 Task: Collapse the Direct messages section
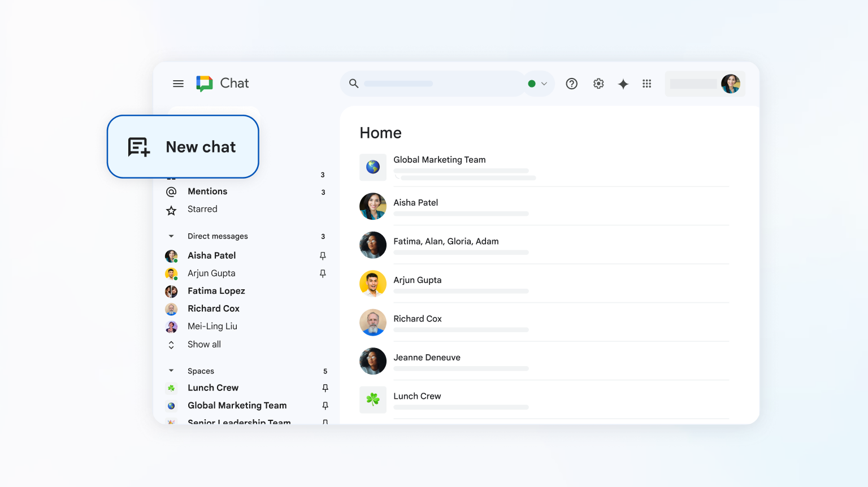point(171,236)
